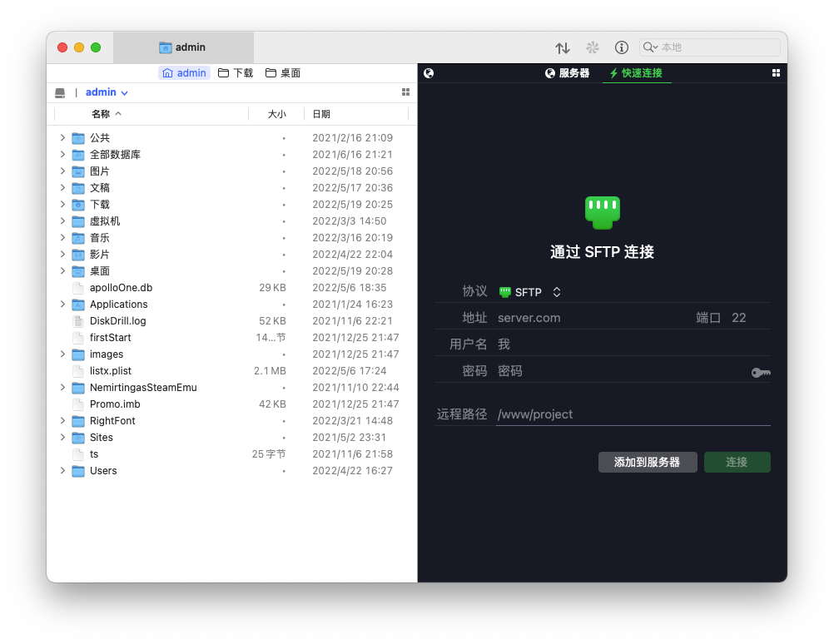Sort by 大小 column header
834x644 pixels.
(276, 114)
